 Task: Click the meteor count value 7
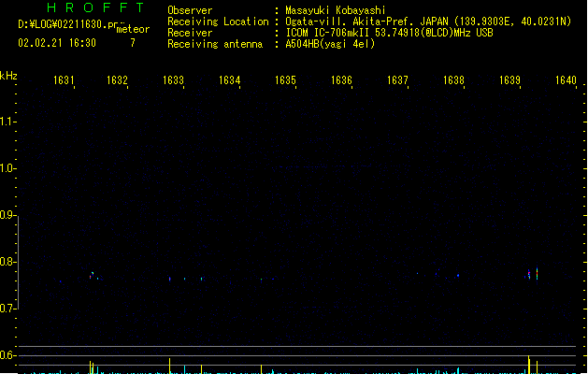point(133,43)
